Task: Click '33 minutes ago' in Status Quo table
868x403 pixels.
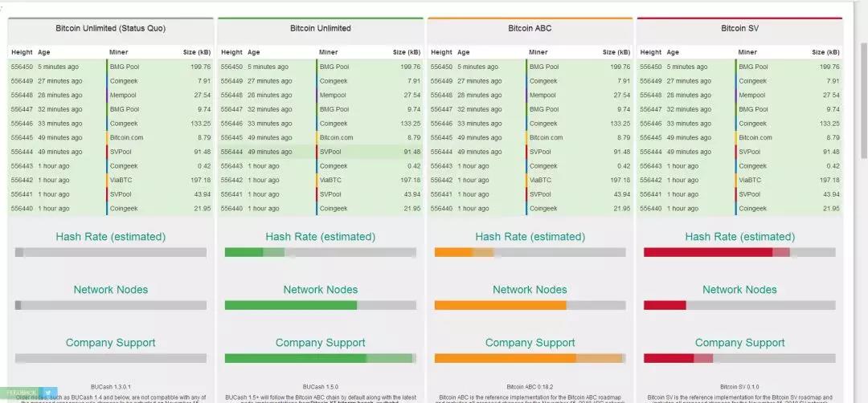Action: (59, 124)
